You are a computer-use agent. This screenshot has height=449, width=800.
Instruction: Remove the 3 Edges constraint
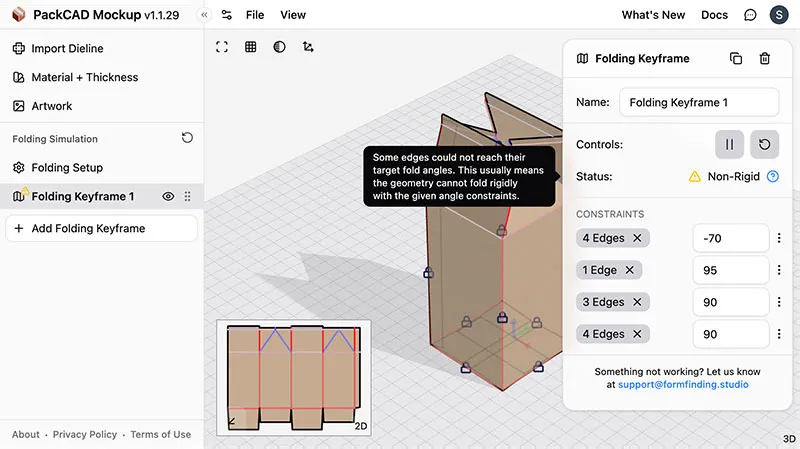click(x=637, y=302)
